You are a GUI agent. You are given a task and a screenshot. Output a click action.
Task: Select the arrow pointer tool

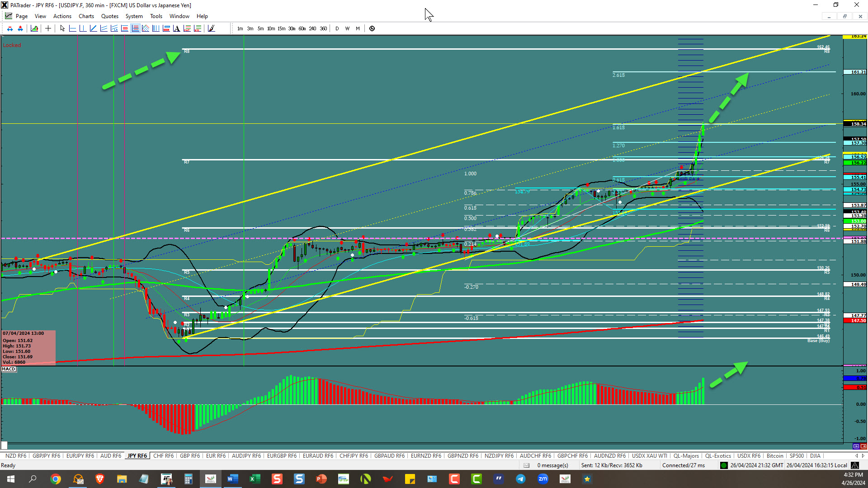62,28
